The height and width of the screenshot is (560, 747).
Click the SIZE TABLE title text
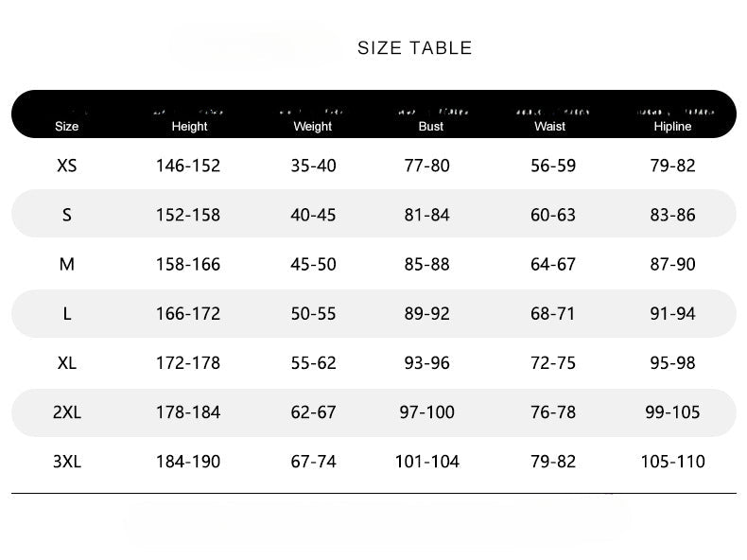point(414,48)
